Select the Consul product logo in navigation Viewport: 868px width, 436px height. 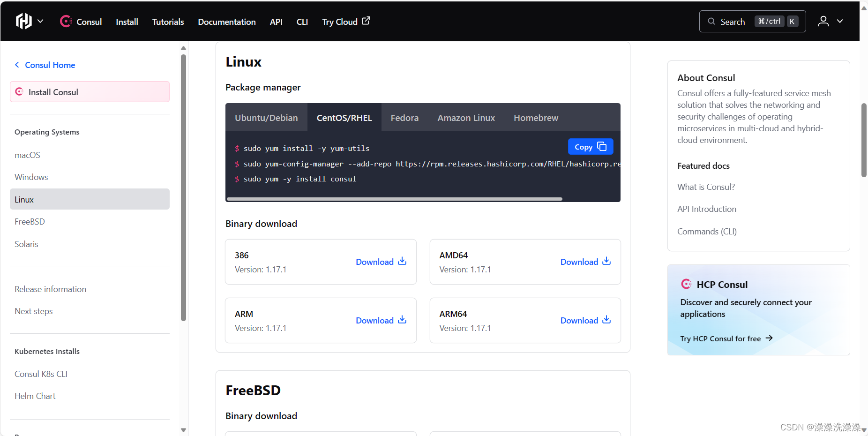tap(66, 21)
